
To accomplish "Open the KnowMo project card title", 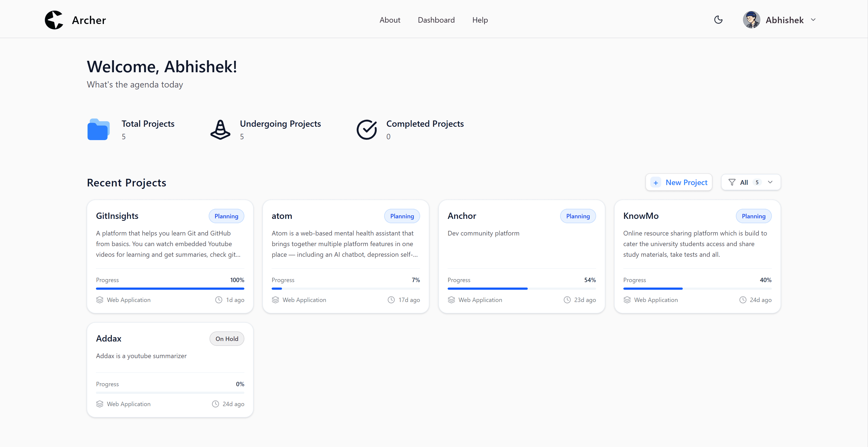I will pyautogui.click(x=641, y=216).
